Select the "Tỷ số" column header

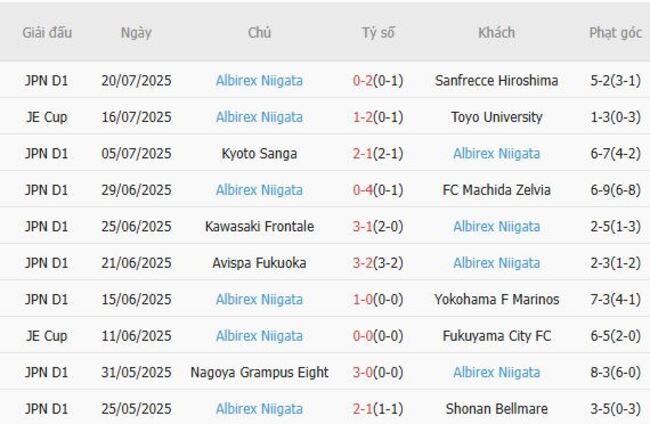[378, 32]
